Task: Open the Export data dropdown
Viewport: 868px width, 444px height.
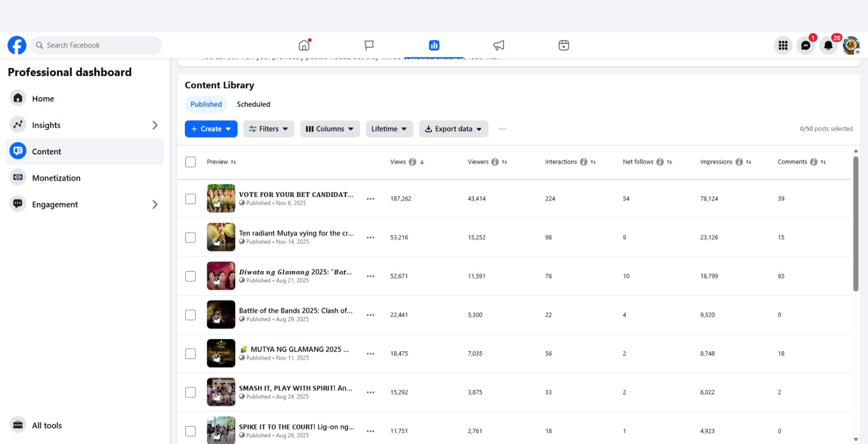Action: click(453, 129)
